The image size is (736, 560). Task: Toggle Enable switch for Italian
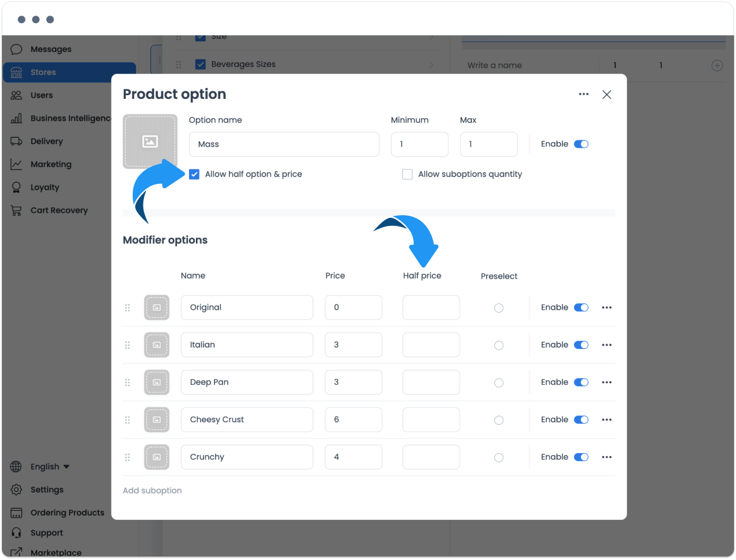pyautogui.click(x=581, y=345)
